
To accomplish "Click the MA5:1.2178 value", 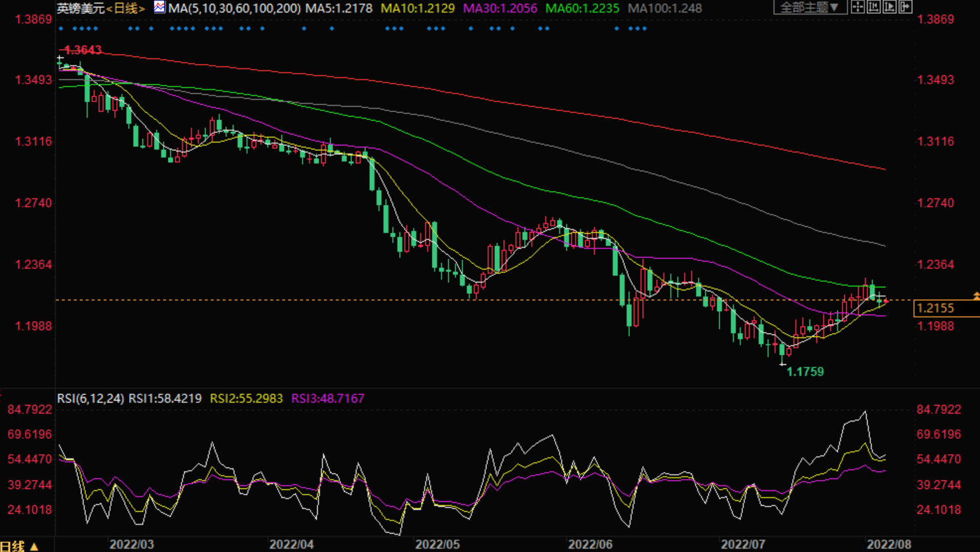I will click(x=338, y=9).
